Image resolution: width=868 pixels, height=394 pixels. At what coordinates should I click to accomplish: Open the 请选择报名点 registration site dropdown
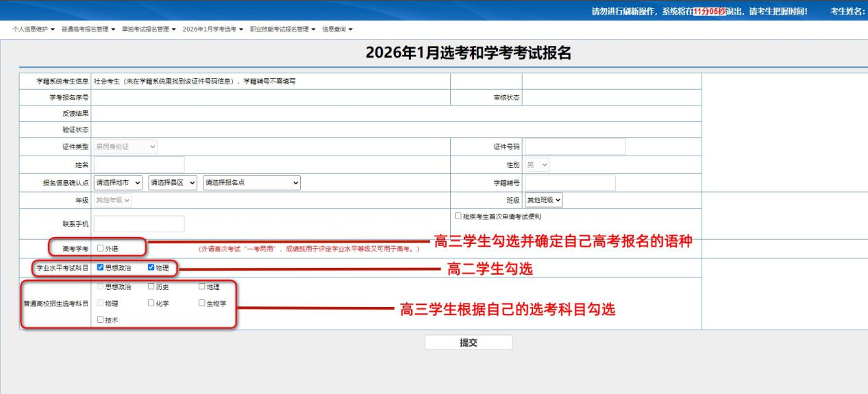click(x=251, y=182)
